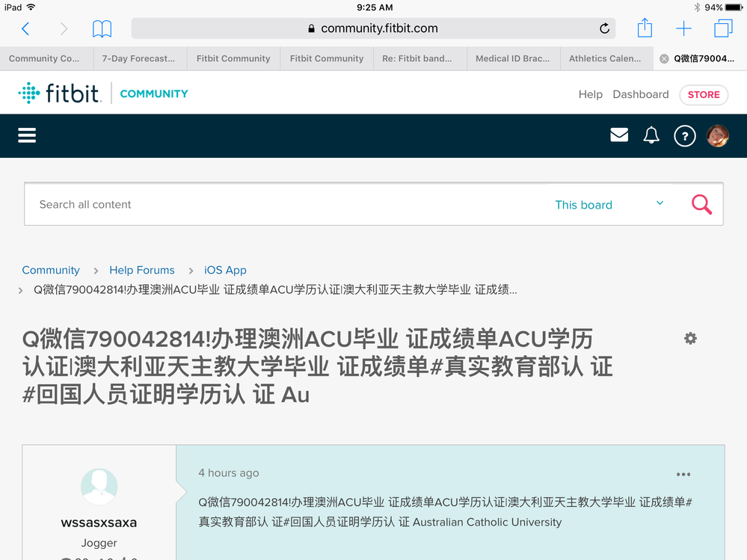This screenshot has height=560, width=747.
Task: Tap the community.fitbit.com address bar
Action: [x=374, y=28]
